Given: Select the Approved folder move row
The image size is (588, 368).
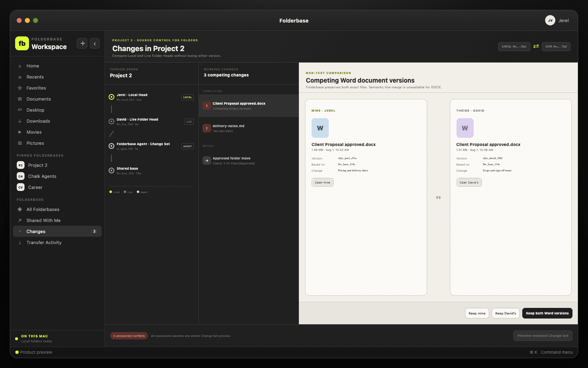Looking at the screenshot, I should pos(249,161).
